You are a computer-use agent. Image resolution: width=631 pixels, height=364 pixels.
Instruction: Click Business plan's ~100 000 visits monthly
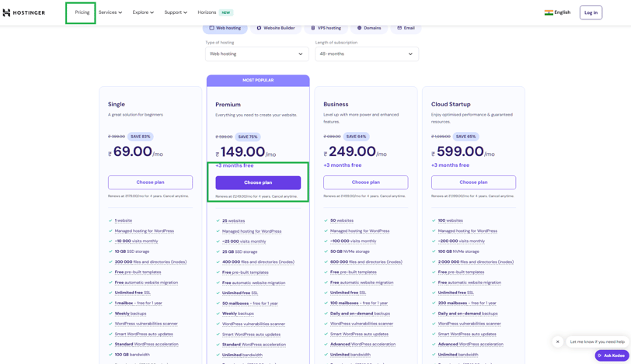click(x=353, y=241)
